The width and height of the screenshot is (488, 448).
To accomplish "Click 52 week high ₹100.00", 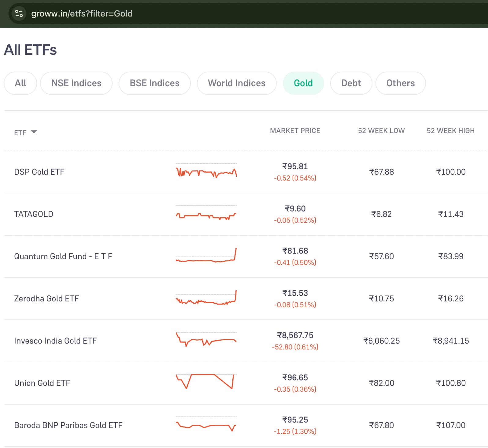I will click(451, 172).
